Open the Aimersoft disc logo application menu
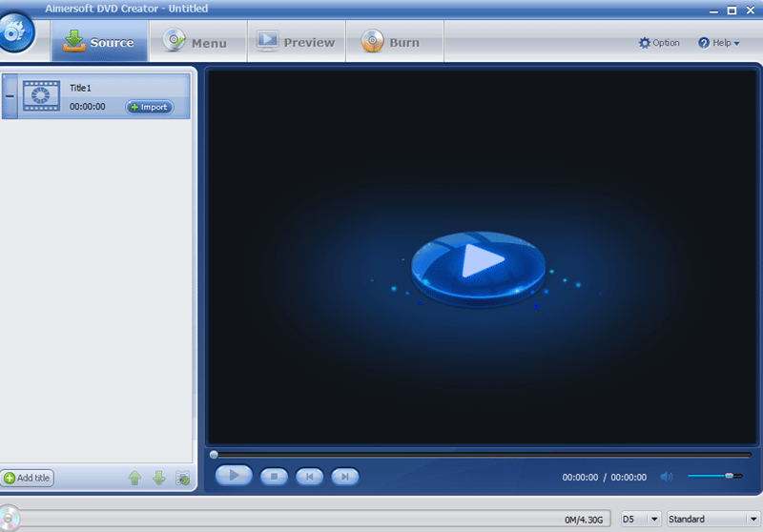The height and width of the screenshot is (532, 763). 16,33
